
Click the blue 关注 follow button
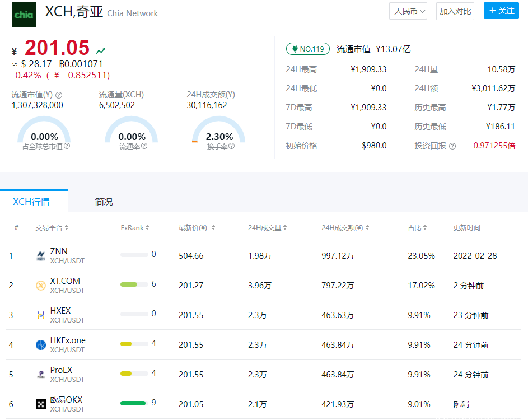pos(501,11)
